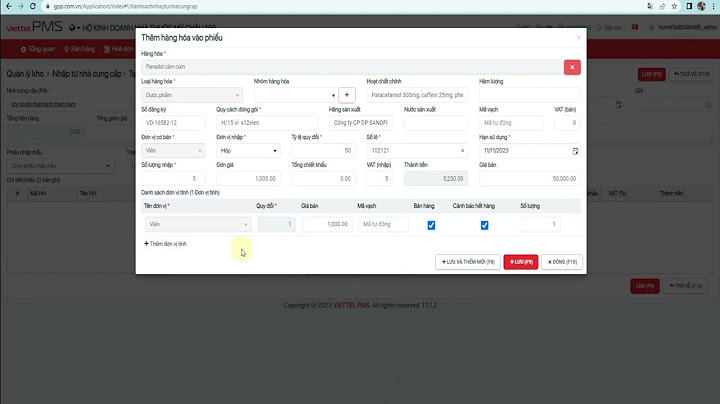Click the Viettel PMS logo

coord(34,27)
